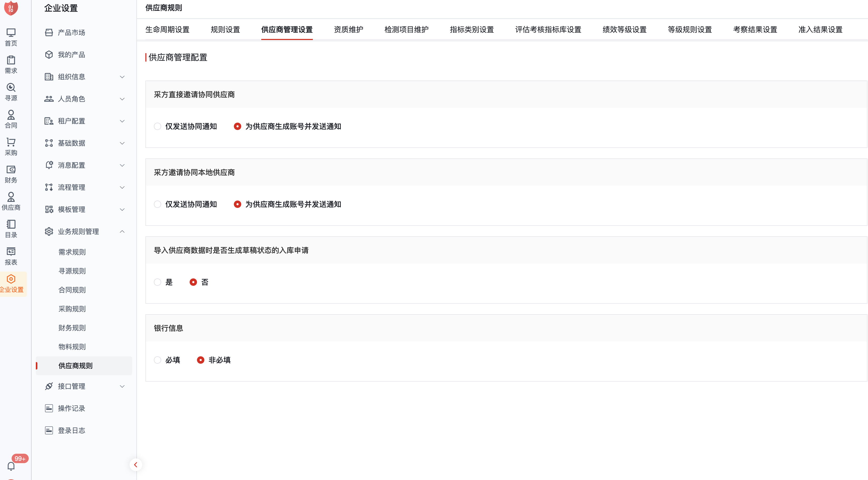Click the 模板管理 grid-gear icon
This screenshot has width=868, height=480.
(x=49, y=209)
